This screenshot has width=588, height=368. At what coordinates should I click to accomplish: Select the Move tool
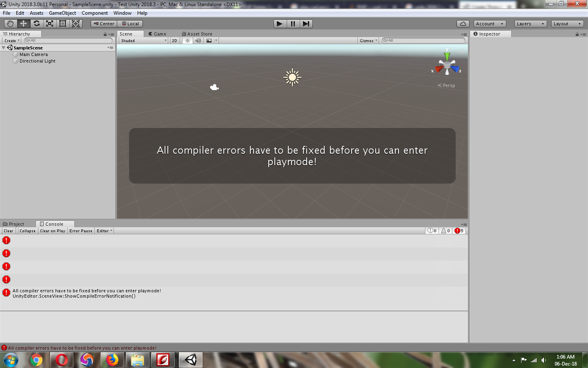pos(23,23)
